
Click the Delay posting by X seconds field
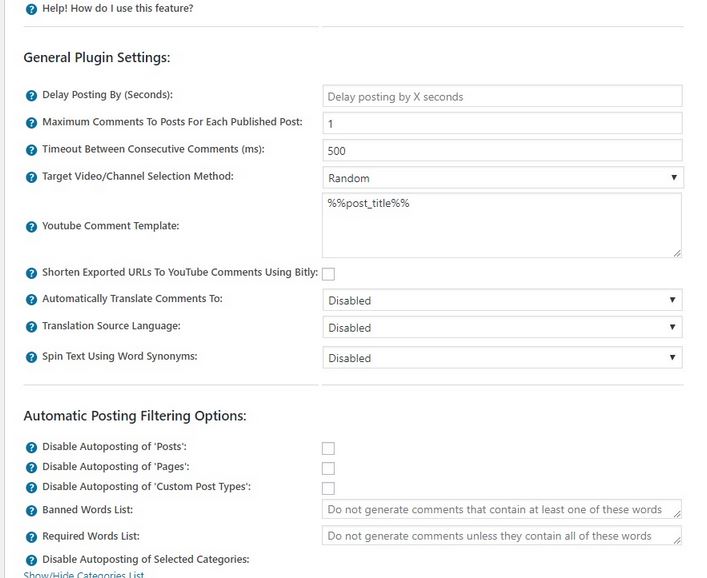[x=502, y=96]
